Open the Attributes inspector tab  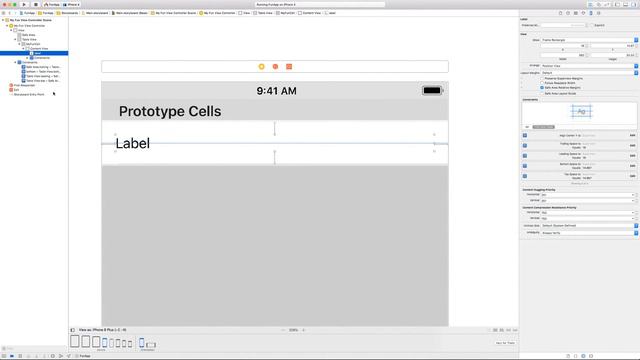583,13
